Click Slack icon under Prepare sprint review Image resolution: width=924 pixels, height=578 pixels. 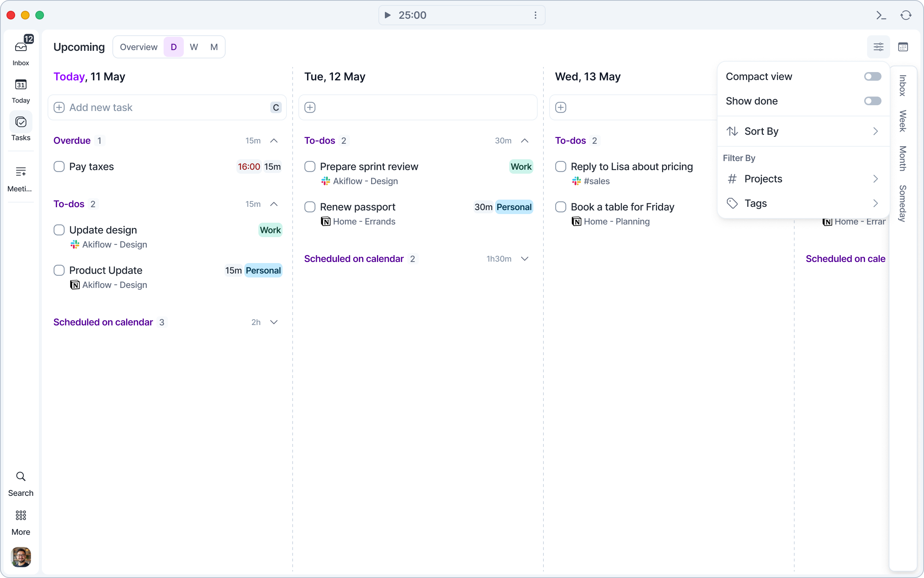pyautogui.click(x=326, y=181)
